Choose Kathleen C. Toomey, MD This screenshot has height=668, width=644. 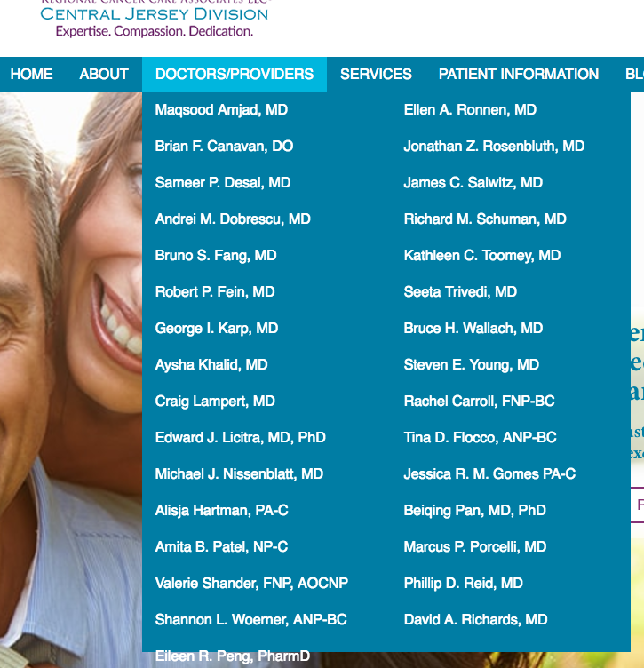click(x=482, y=256)
